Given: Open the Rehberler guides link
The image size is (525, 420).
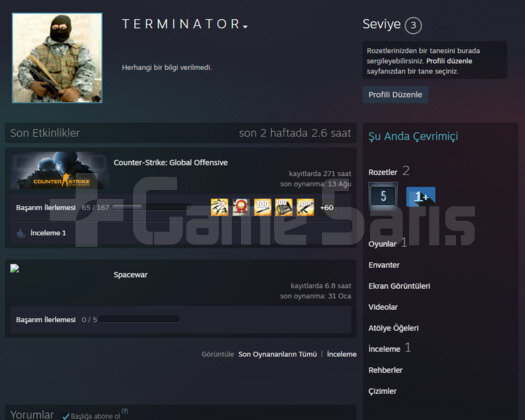Looking at the screenshot, I should 385,370.
